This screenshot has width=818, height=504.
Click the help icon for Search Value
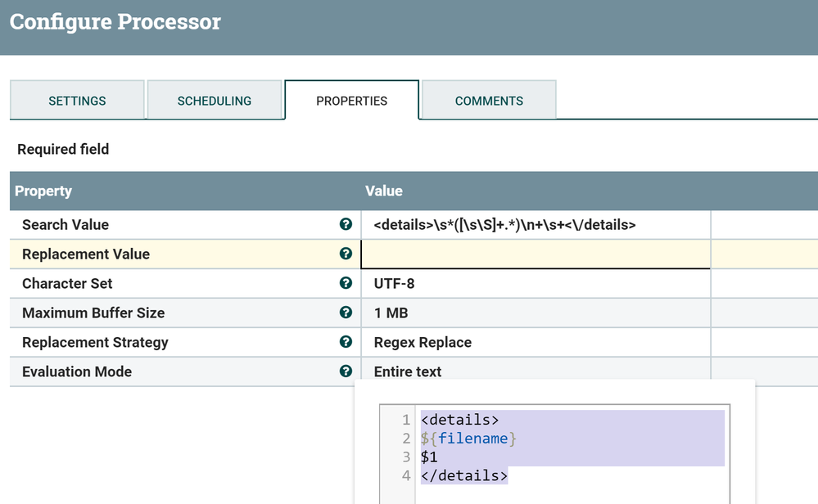click(x=346, y=224)
